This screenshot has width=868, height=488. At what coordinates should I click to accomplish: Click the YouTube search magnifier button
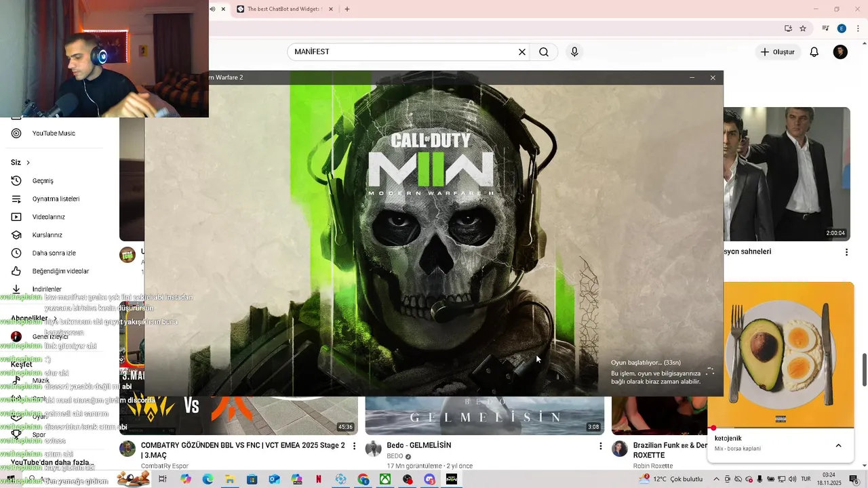pyautogui.click(x=544, y=52)
